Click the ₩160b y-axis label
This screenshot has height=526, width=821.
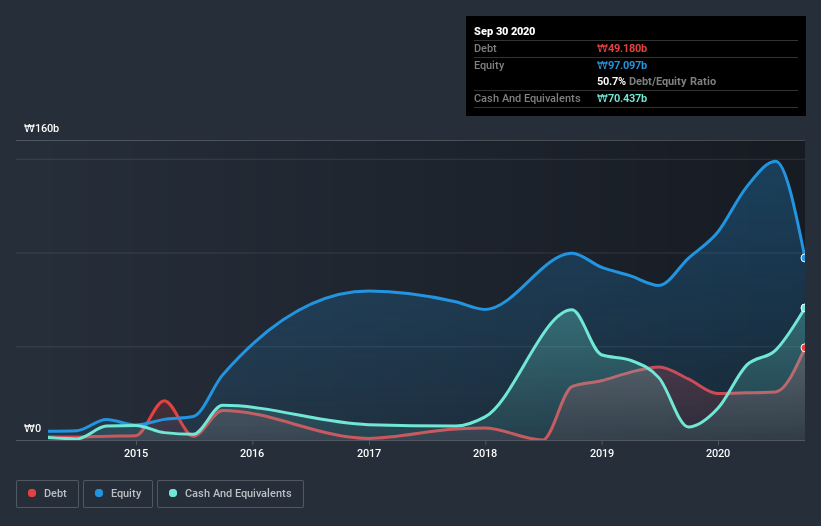point(41,128)
